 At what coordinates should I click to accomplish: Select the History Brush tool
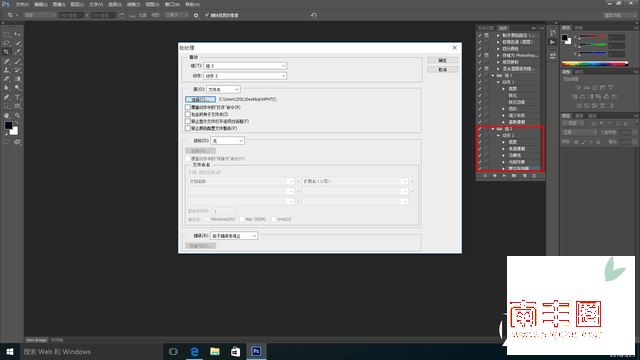coord(17,70)
